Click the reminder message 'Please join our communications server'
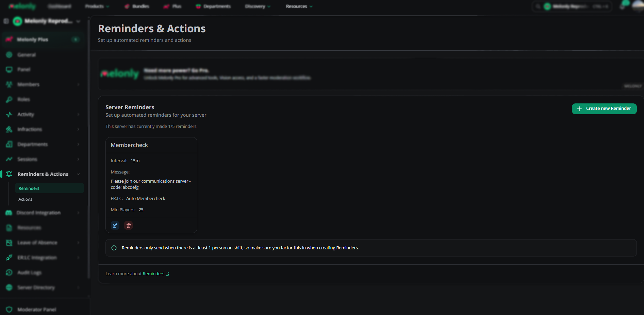This screenshot has height=315, width=644. (x=151, y=184)
